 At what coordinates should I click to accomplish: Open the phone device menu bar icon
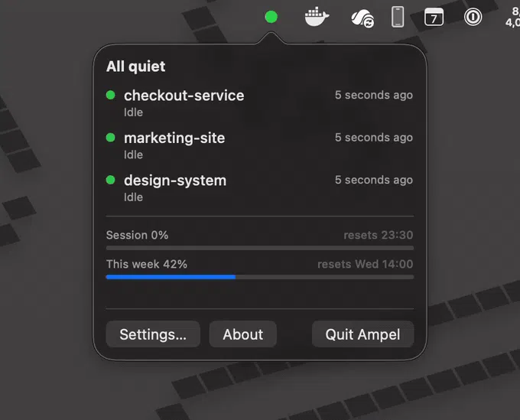click(398, 17)
